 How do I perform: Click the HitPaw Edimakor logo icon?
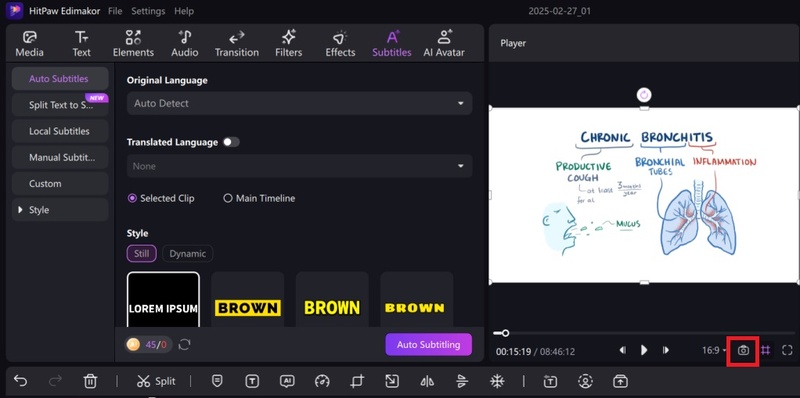pos(14,11)
